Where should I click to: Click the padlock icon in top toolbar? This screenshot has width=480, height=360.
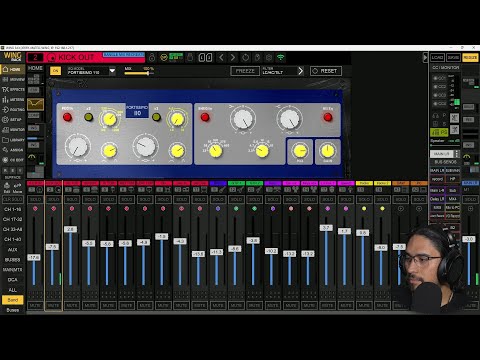coord(152,58)
